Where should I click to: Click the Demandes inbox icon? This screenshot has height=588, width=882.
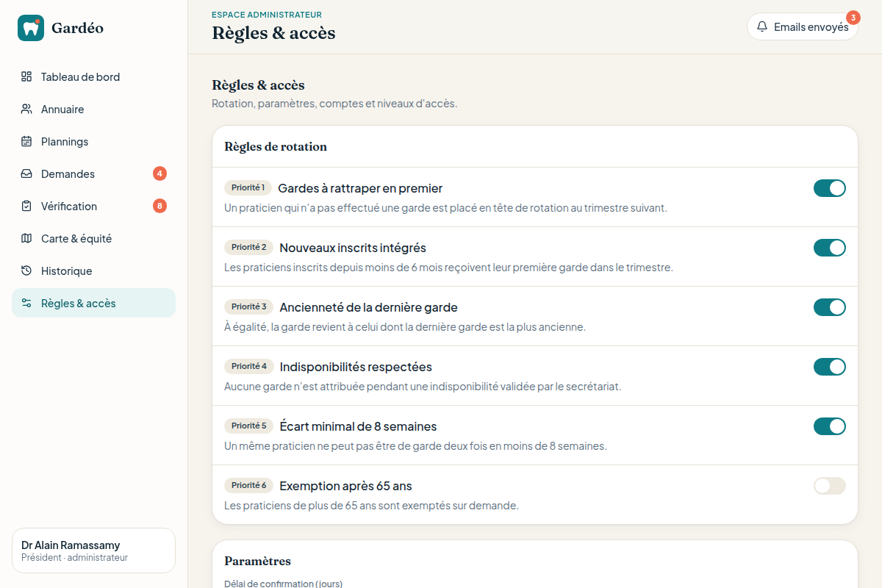26,173
